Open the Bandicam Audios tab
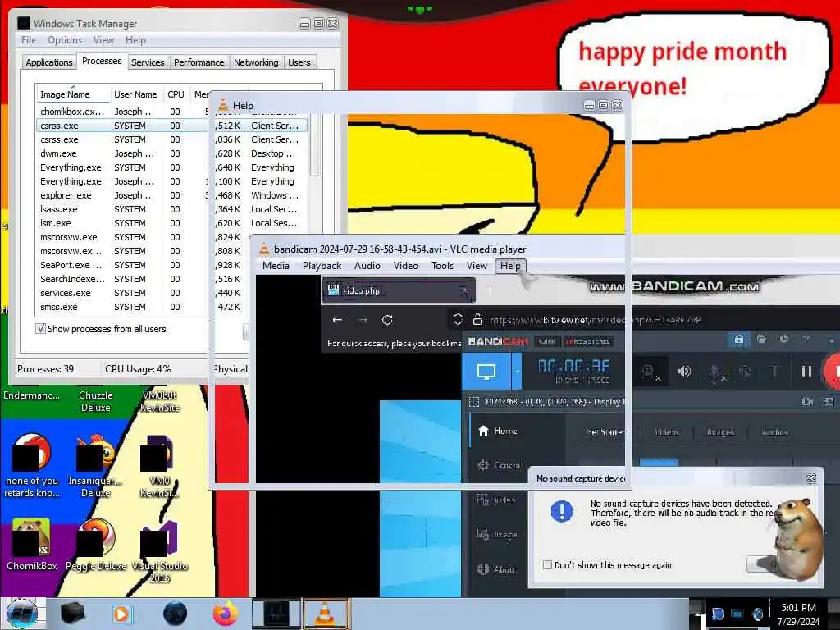Image resolution: width=840 pixels, height=630 pixels. pos(774,431)
